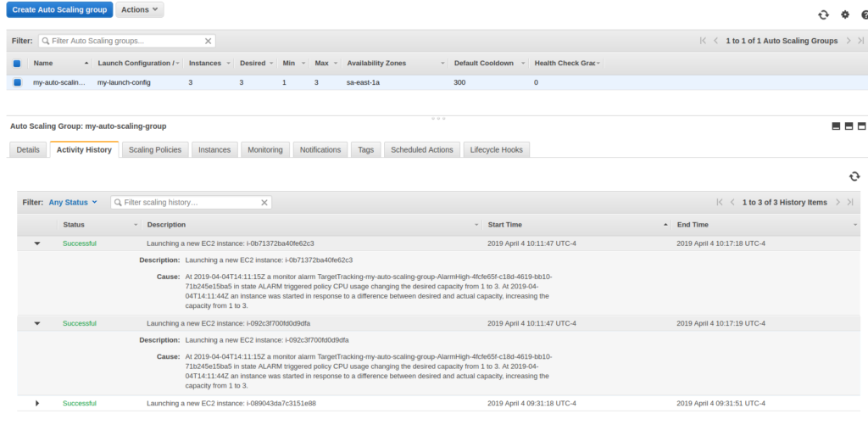Image resolution: width=868 pixels, height=425 pixels.
Task: Clear the scaling history filter
Action: (x=264, y=202)
